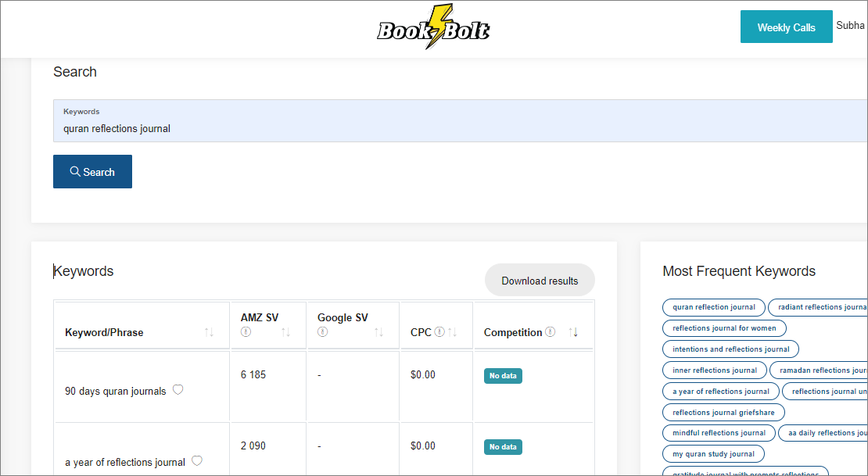
Task: Click the magnifying glass in the Search button
Action: [74, 171]
